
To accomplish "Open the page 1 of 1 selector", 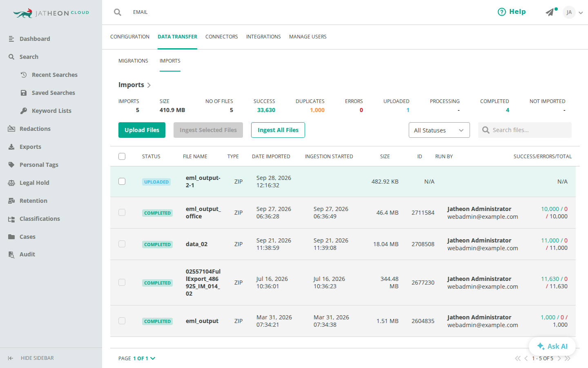I will coord(144,358).
